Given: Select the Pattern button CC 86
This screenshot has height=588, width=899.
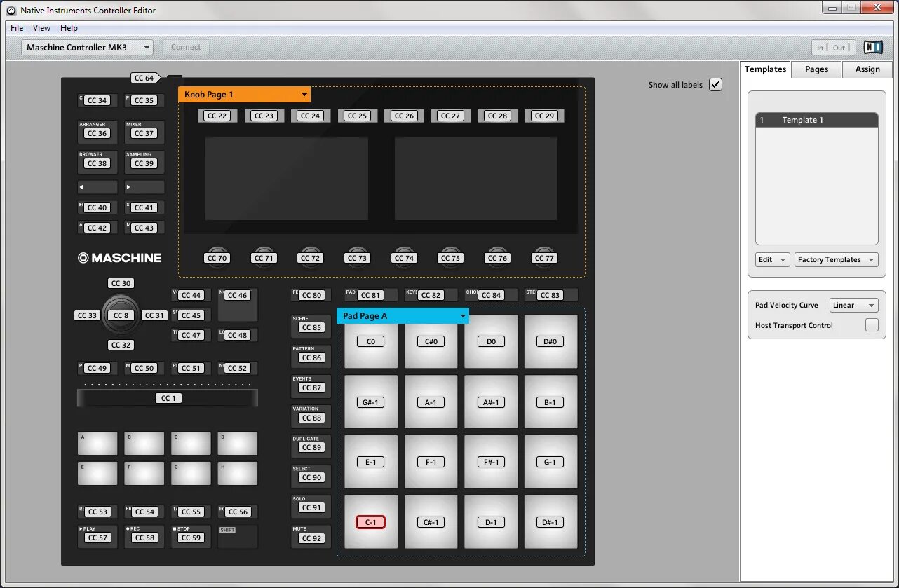Looking at the screenshot, I should (x=311, y=355).
